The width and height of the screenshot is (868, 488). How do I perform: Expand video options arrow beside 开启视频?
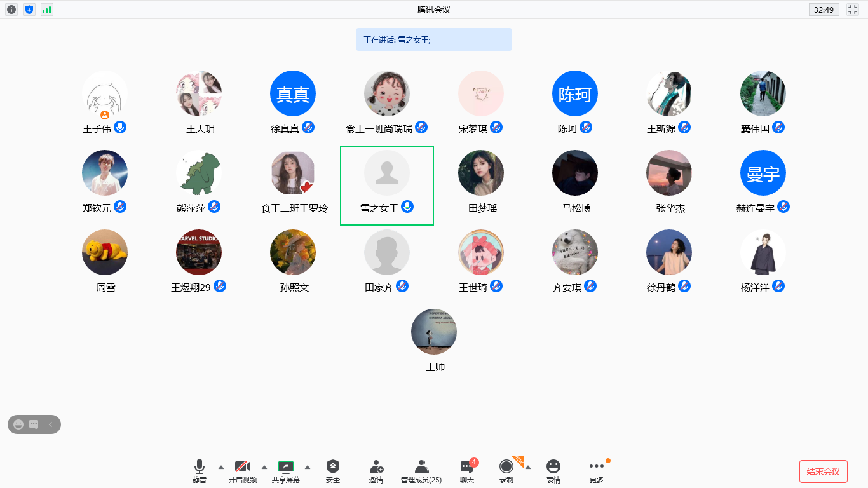(x=264, y=467)
